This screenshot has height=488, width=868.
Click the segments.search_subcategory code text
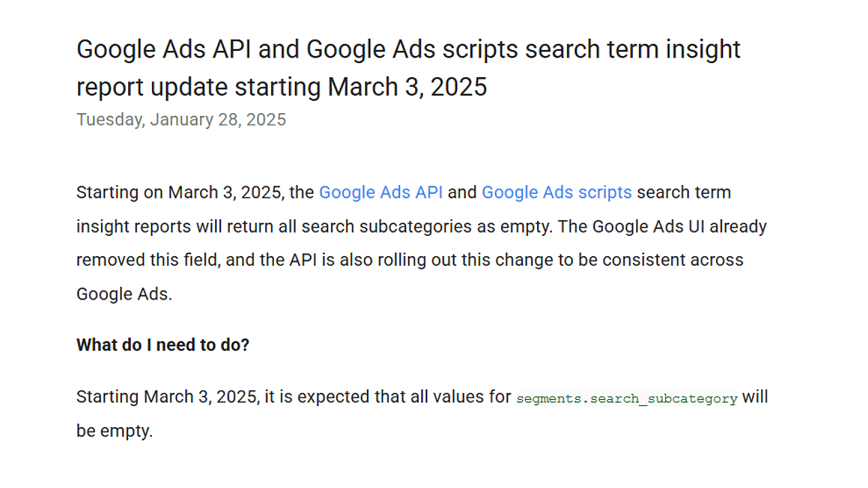pyautogui.click(x=626, y=399)
